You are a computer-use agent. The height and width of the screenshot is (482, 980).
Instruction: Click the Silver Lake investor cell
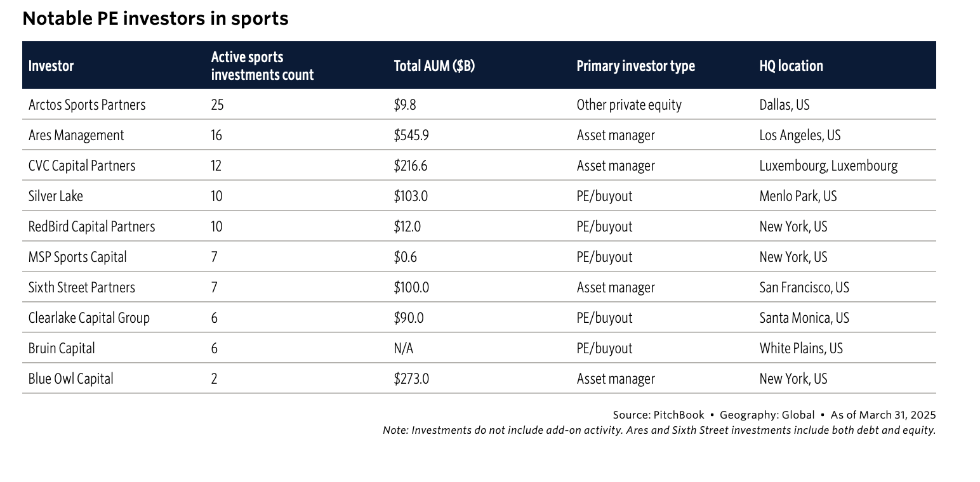[x=56, y=196]
